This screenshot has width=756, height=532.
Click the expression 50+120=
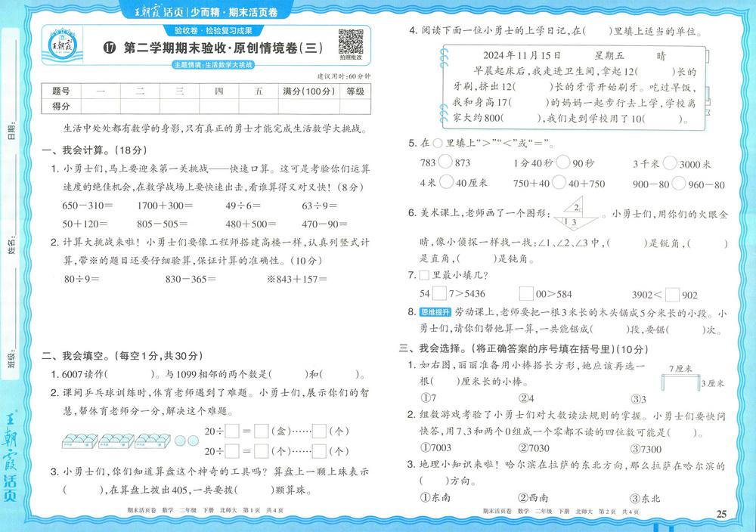point(85,224)
